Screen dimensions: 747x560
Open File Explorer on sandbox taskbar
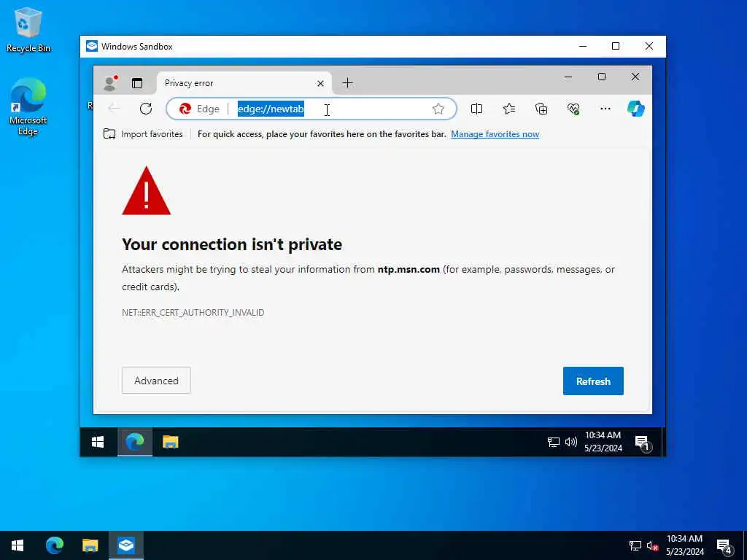[x=171, y=443]
